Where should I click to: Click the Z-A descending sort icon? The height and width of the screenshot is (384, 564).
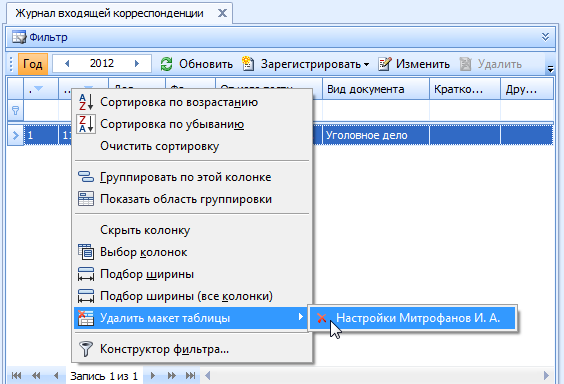pyautogui.click(x=86, y=124)
